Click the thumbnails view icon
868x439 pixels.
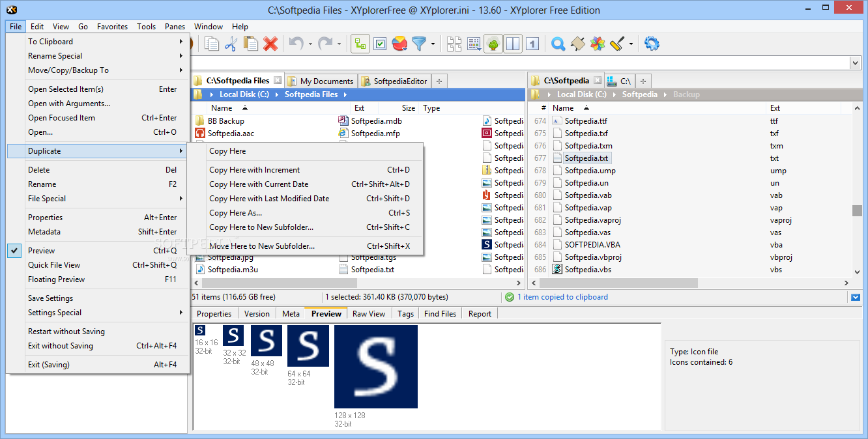(x=454, y=44)
